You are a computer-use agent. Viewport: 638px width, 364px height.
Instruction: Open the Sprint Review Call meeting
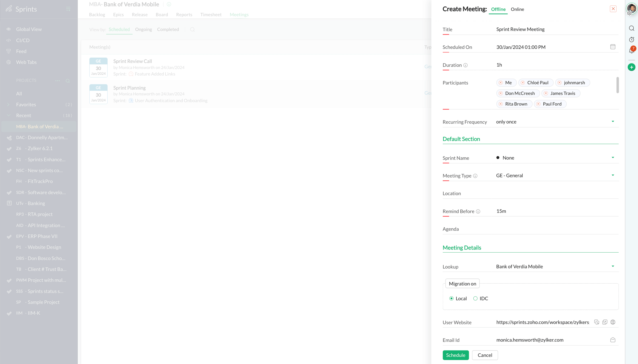[x=132, y=61]
